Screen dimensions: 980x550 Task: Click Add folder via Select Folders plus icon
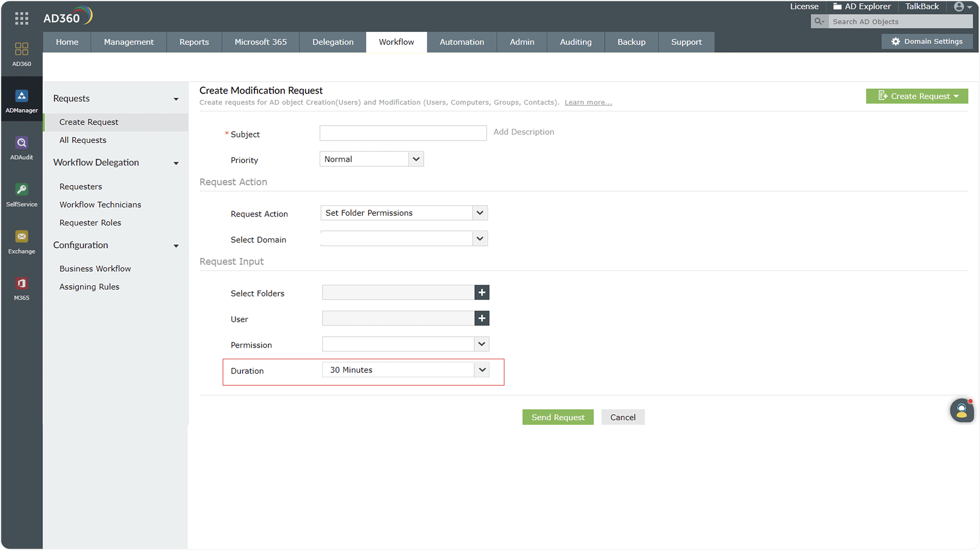pos(482,292)
